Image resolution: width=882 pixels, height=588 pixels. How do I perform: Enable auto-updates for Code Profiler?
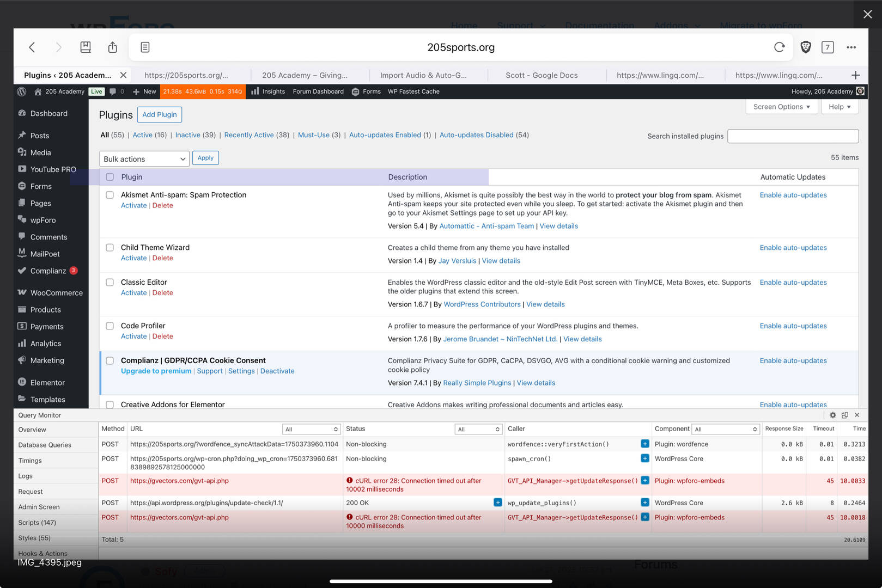(793, 326)
